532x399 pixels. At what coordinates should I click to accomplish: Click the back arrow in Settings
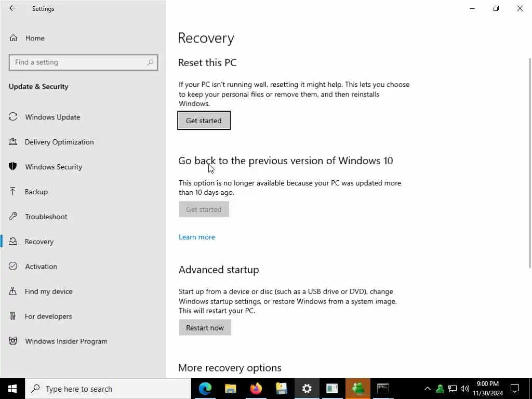[x=12, y=8]
